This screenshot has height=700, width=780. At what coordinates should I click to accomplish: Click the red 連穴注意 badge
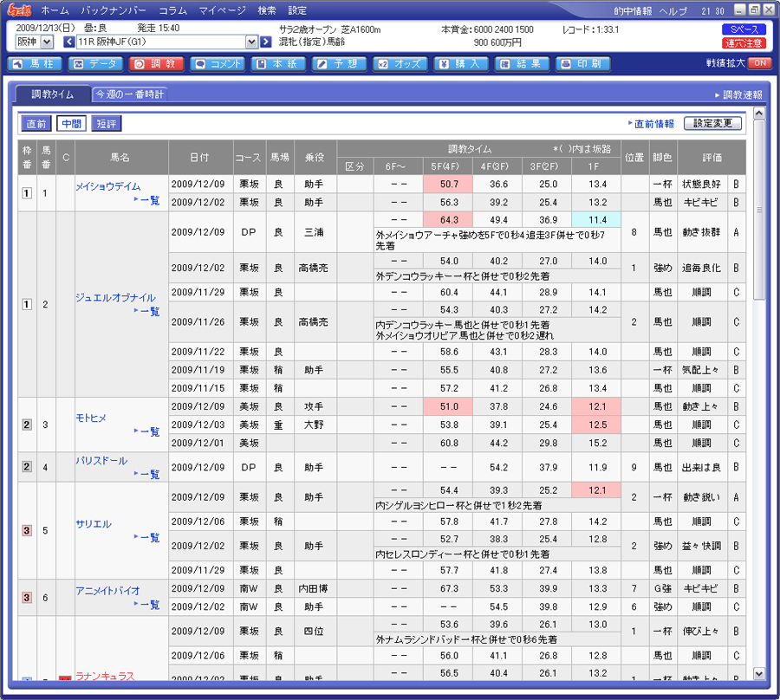744,42
